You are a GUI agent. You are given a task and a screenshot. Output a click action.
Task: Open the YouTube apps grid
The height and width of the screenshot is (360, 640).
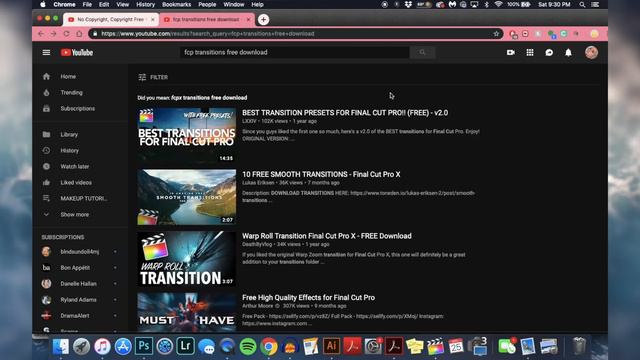pos(530,52)
